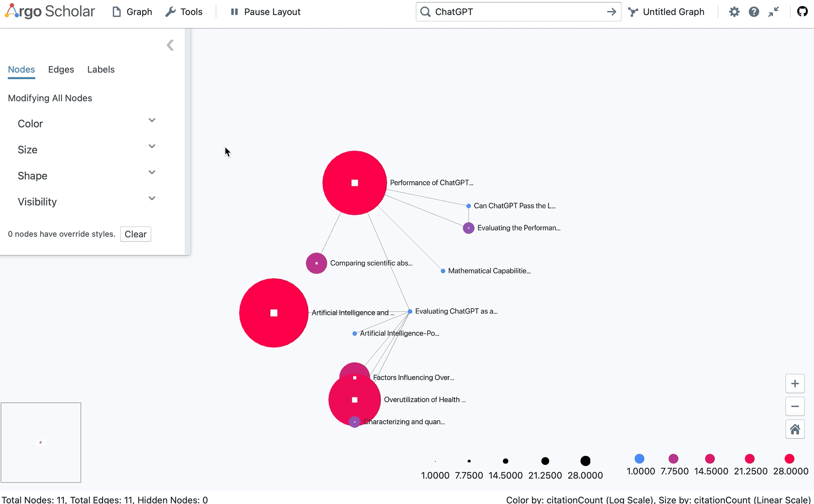Click the minimap preview box
The width and height of the screenshot is (814, 504).
click(41, 443)
